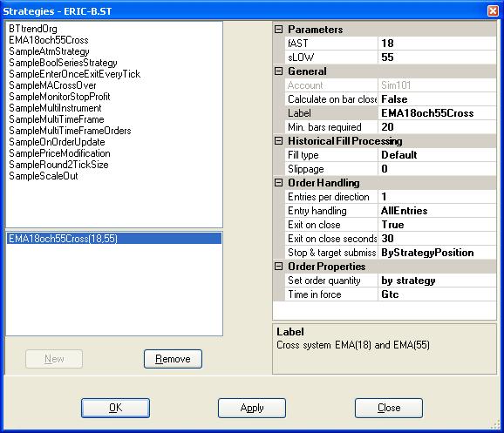Edit the sLOW parameter value 55

[x=437, y=58]
